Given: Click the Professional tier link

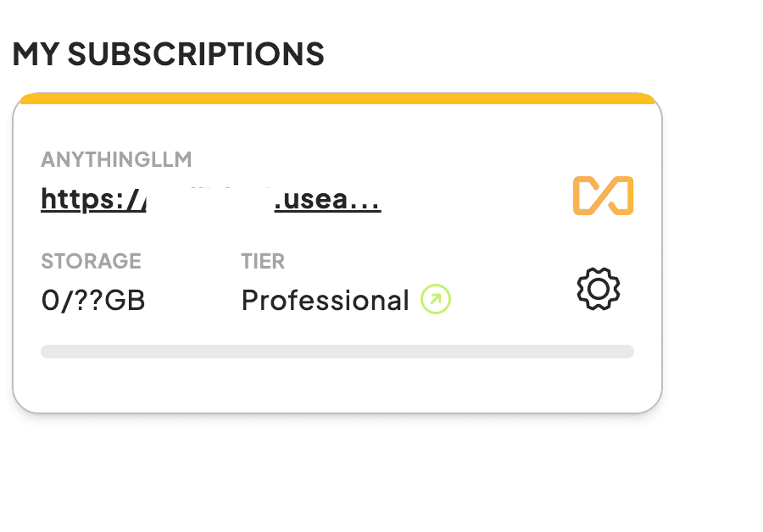Looking at the screenshot, I should [325, 300].
